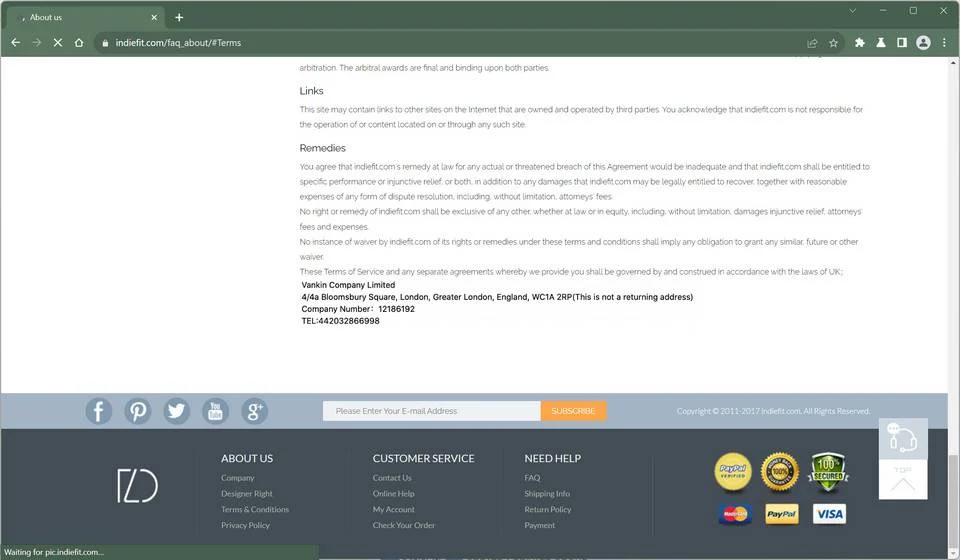Click the address bar URL
This screenshot has height=560, width=960.
[178, 43]
